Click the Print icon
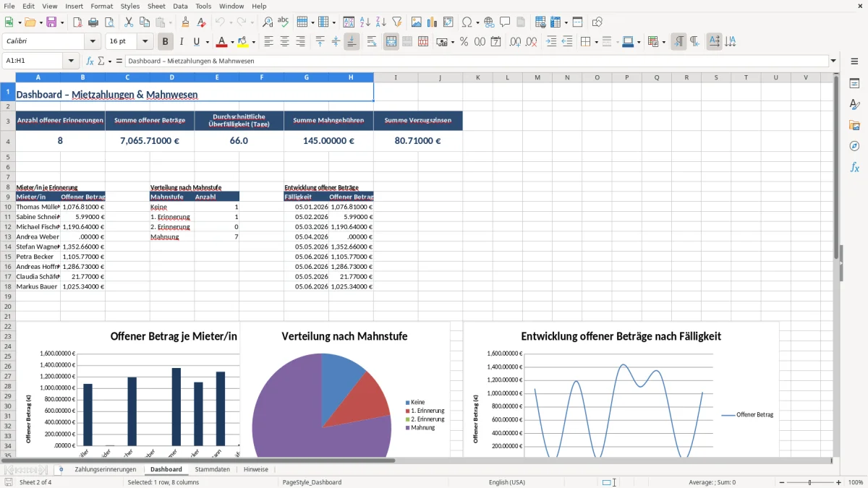868x488 pixels. pos(93,22)
